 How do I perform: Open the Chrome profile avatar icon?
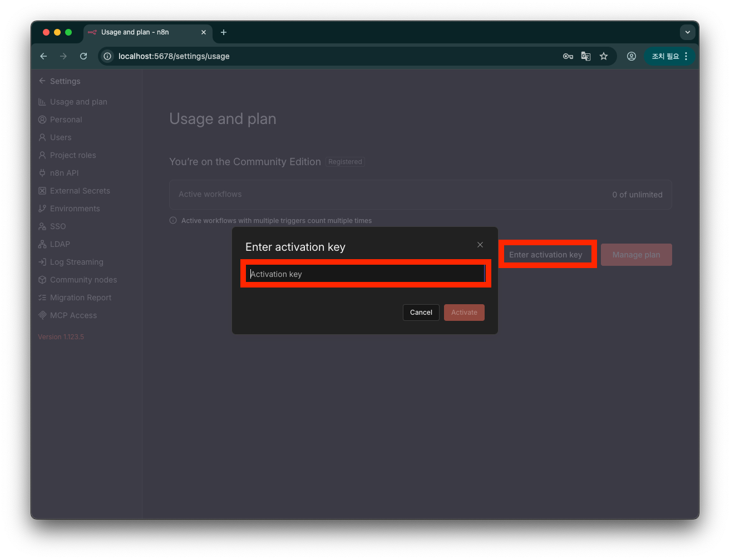pos(632,56)
